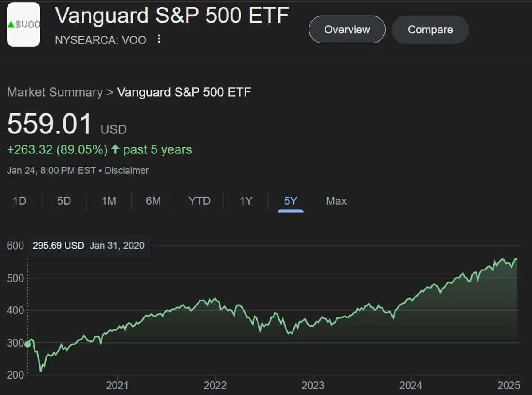Switch the chart to YTD

pyautogui.click(x=199, y=201)
